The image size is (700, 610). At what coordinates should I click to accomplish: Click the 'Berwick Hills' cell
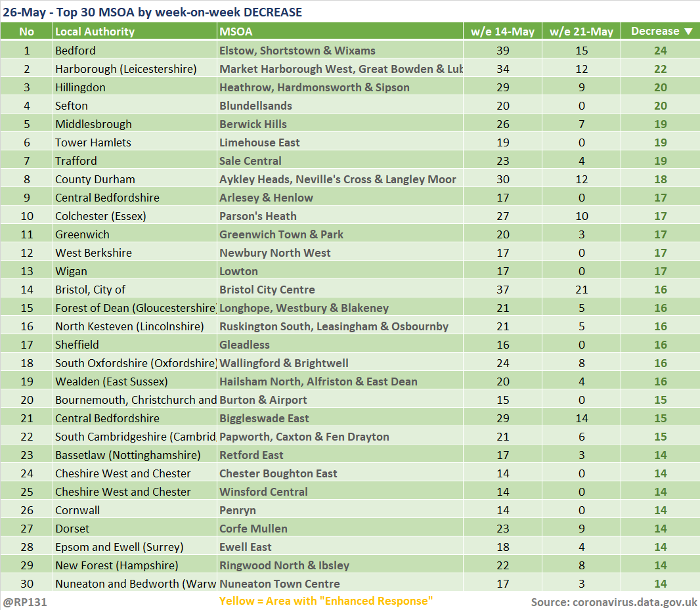340,123
